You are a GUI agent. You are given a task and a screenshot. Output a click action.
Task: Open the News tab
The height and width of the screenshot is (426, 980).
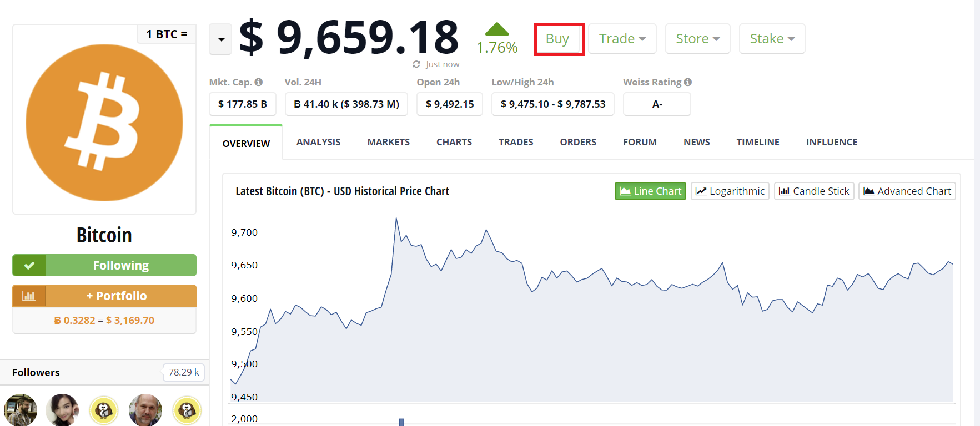(x=697, y=142)
